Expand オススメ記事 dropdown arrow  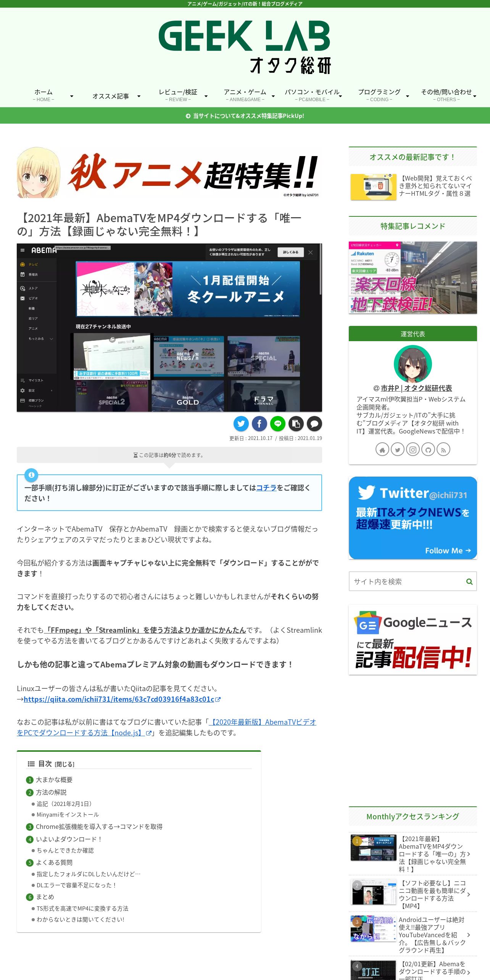[139, 96]
